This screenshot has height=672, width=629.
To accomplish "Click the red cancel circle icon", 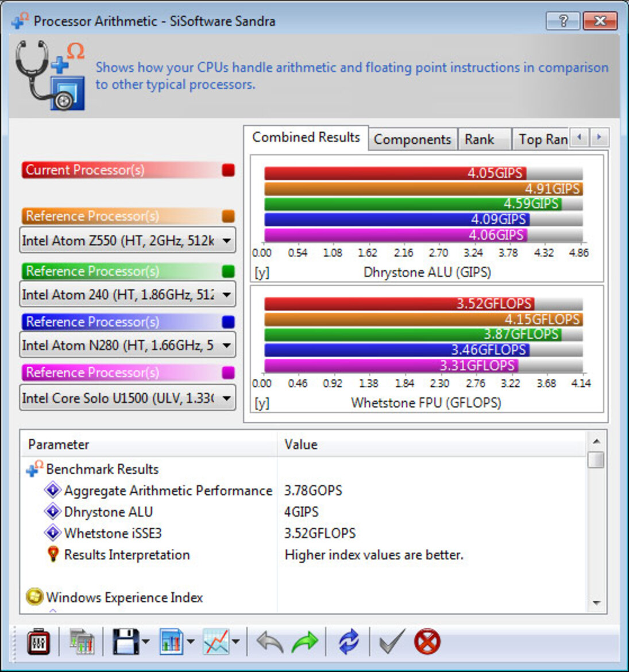I will point(427,642).
